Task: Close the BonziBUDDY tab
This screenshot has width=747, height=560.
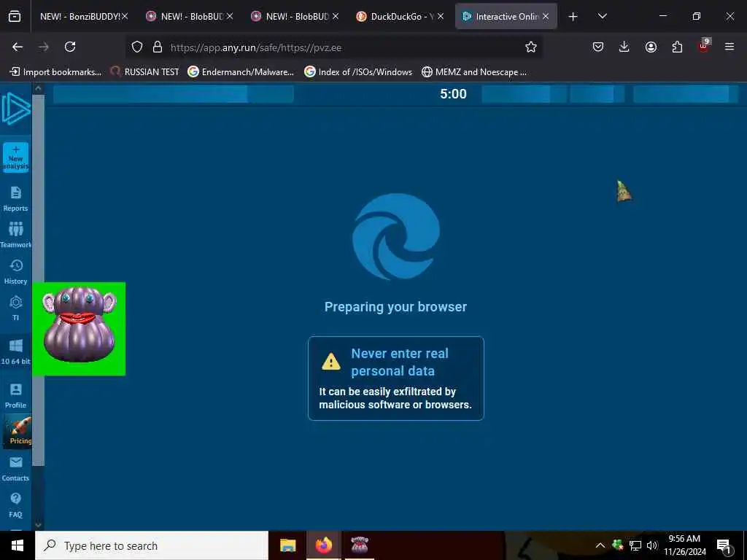Action: tap(125, 16)
